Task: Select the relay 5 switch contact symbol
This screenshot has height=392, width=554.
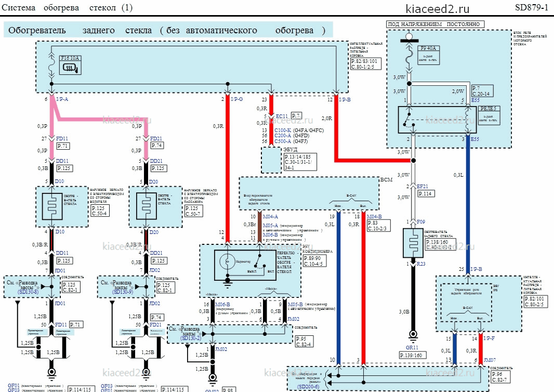Action: tap(409, 120)
